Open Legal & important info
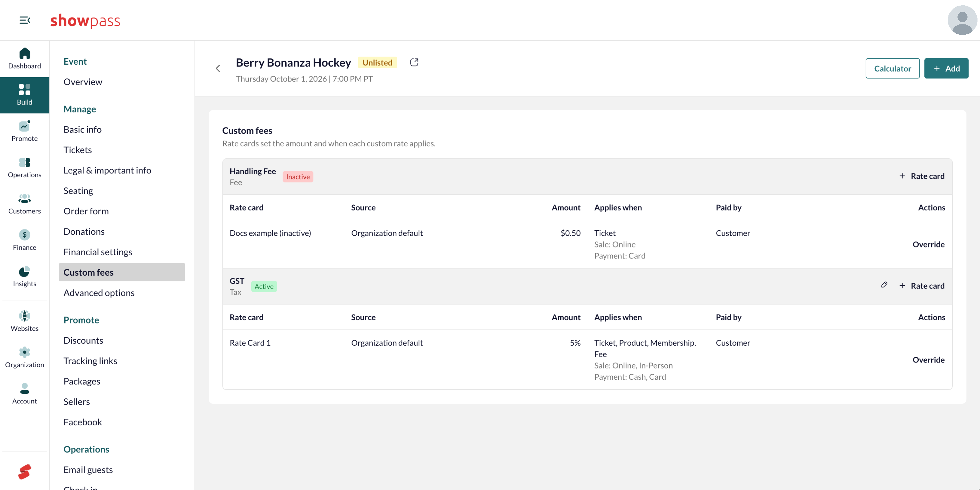This screenshot has width=980, height=490. click(107, 170)
